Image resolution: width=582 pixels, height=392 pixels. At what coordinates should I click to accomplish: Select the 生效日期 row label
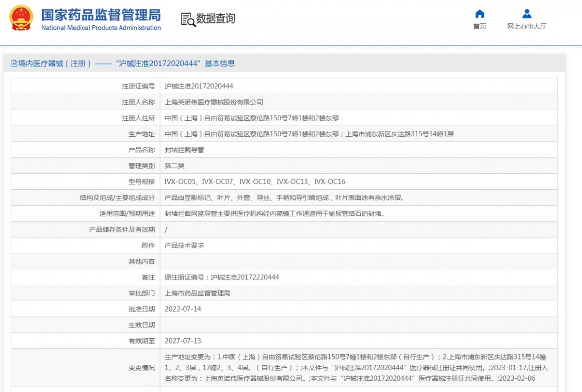(x=142, y=326)
